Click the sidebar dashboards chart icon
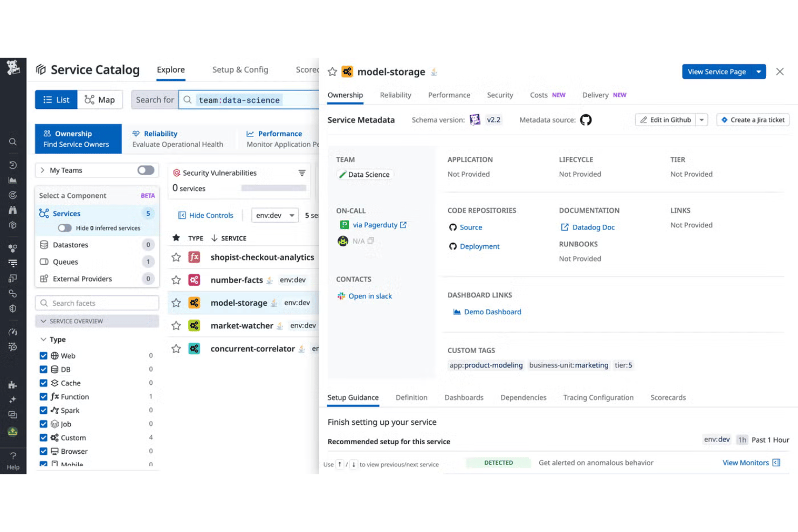 pos(12,181)
